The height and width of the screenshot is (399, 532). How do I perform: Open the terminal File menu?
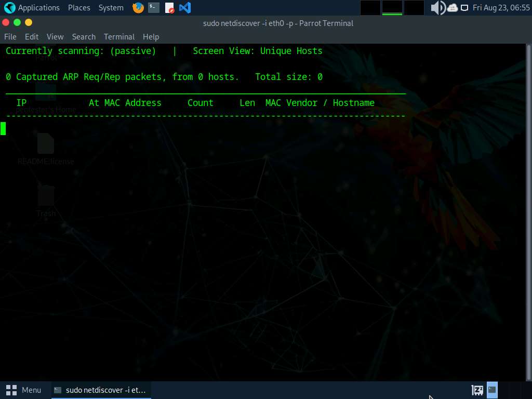click(10, 37)
